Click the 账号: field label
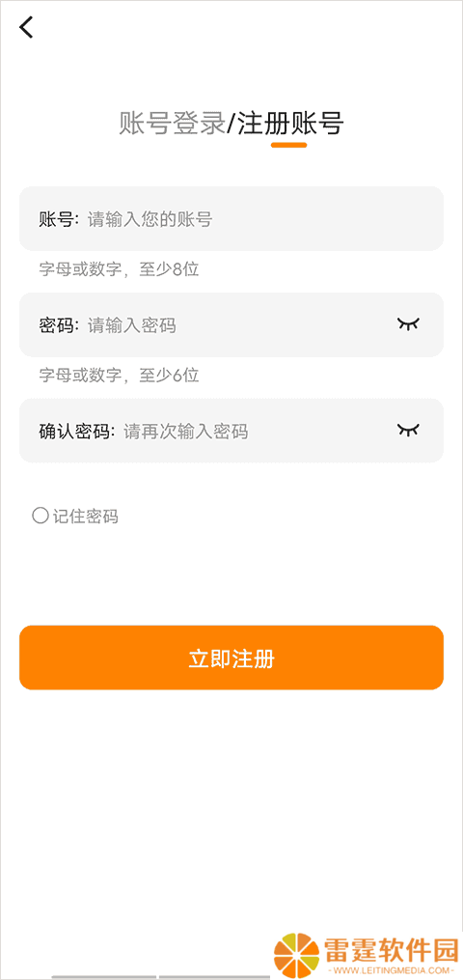The image size is (463, 980). (x=59, y=219)
